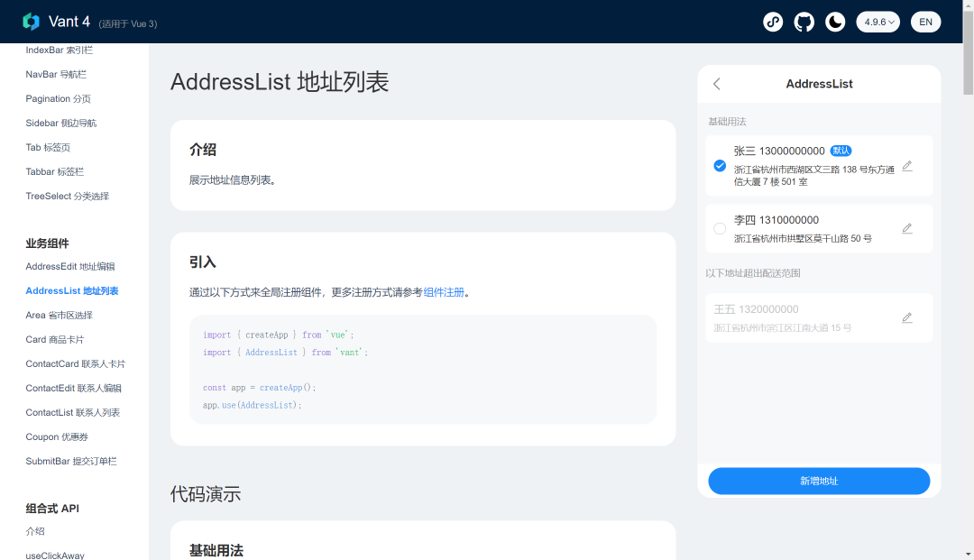Open Vant's GitHub repository from the navbar
This screenshot has width=974, height=560.
(804, 21)
